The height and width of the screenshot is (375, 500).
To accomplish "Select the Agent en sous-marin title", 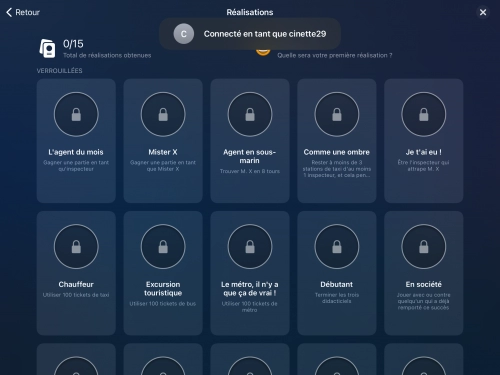I will 250,156.
